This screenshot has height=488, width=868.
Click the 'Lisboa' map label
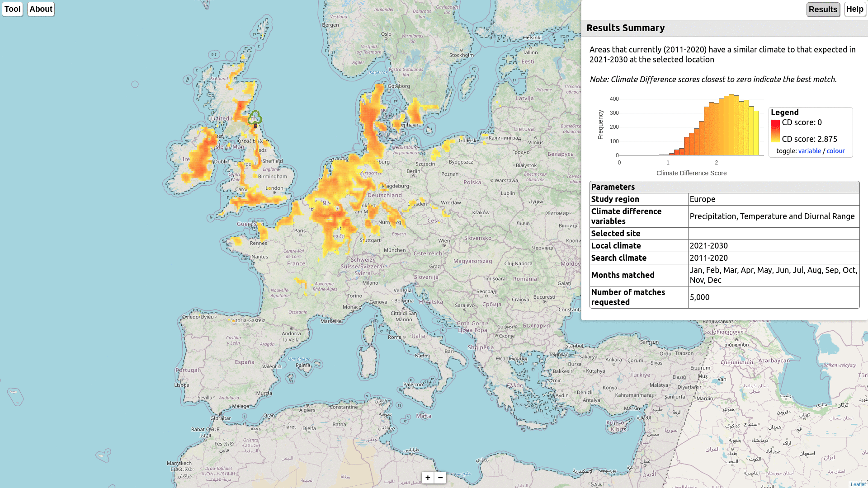[182, 385]
